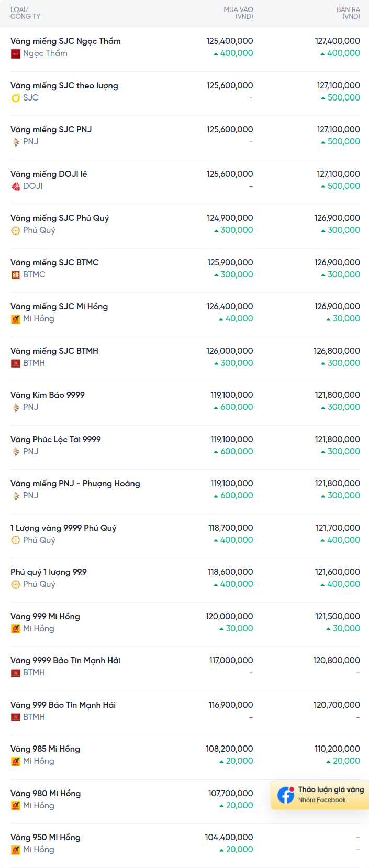369x868 pixels.
Task: Click BTMH logo under Vàng miếng SJC BTMH
Action: point(16,363)
